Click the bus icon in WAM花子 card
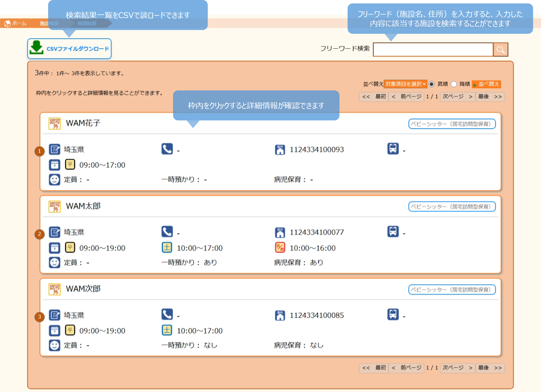The height and width of the screenshot is (392, 541). click(393, 149)
